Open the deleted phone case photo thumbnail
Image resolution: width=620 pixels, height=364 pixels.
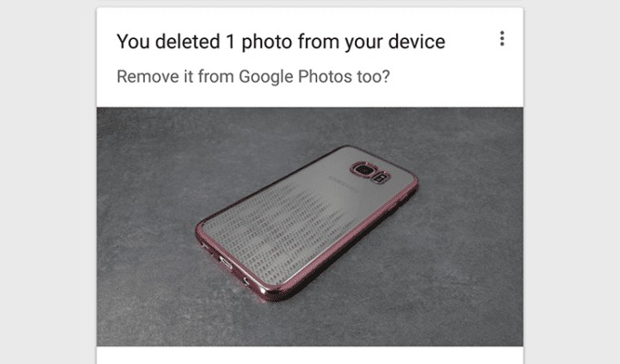point(310,227)
